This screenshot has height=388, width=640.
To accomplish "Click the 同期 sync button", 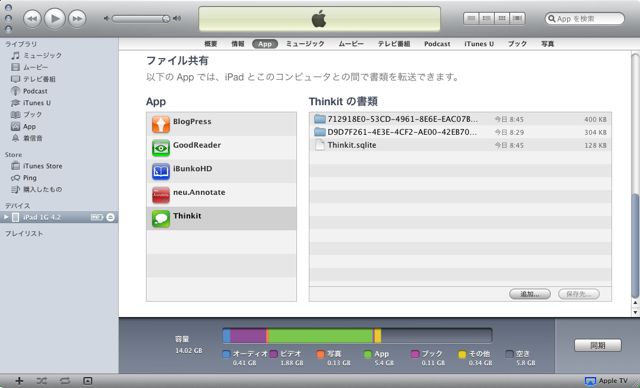I will click(598, 345).
